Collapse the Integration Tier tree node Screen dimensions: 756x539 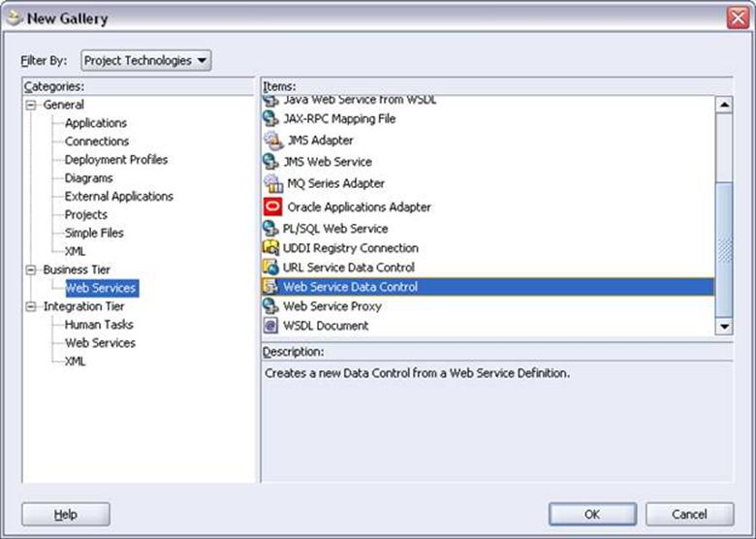[x=31, y=306]
